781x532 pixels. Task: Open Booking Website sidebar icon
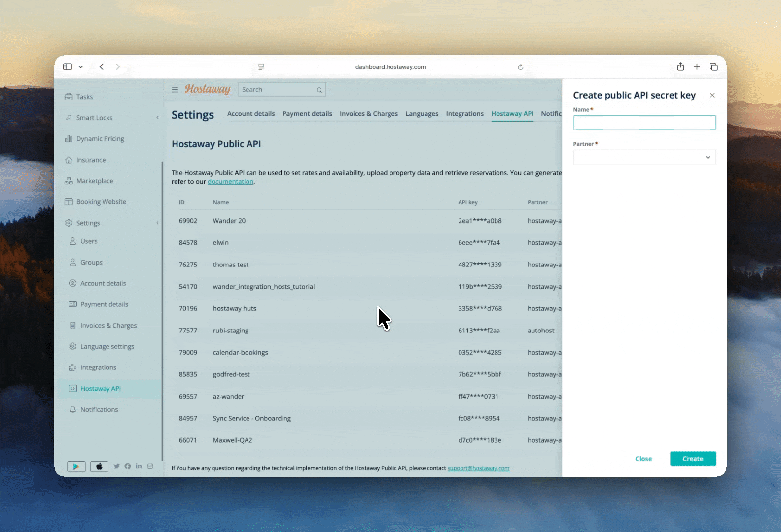point(69,202)
